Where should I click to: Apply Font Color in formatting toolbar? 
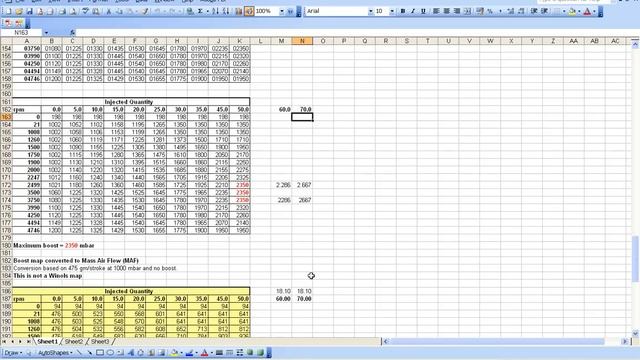coord(587,11)
